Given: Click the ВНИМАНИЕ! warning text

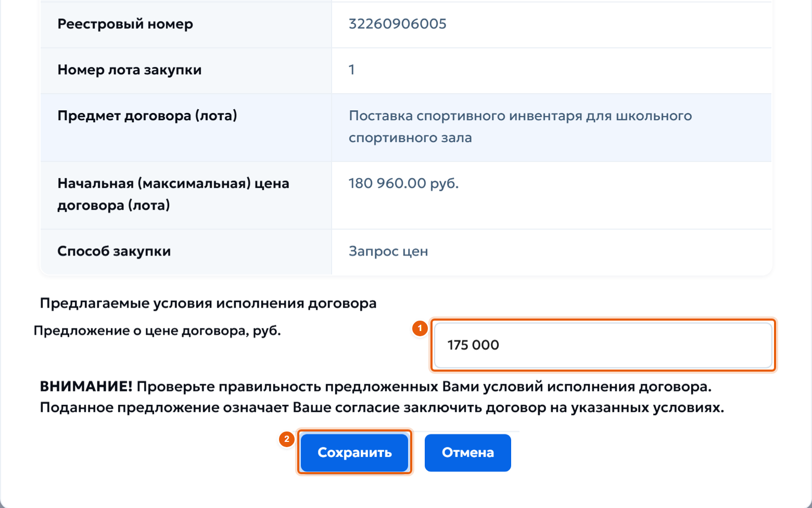Looking at the screenshot, I should (382, 397).
